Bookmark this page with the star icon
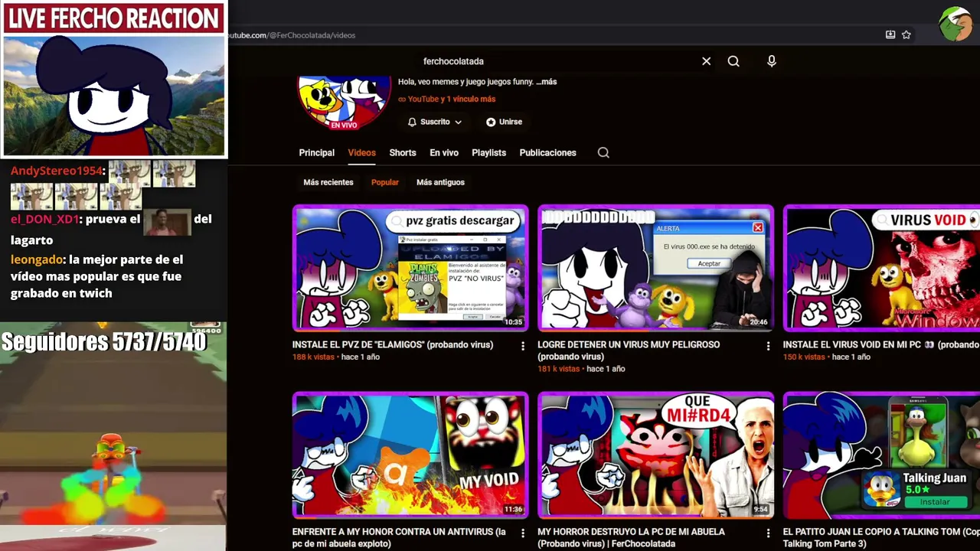 906,34
